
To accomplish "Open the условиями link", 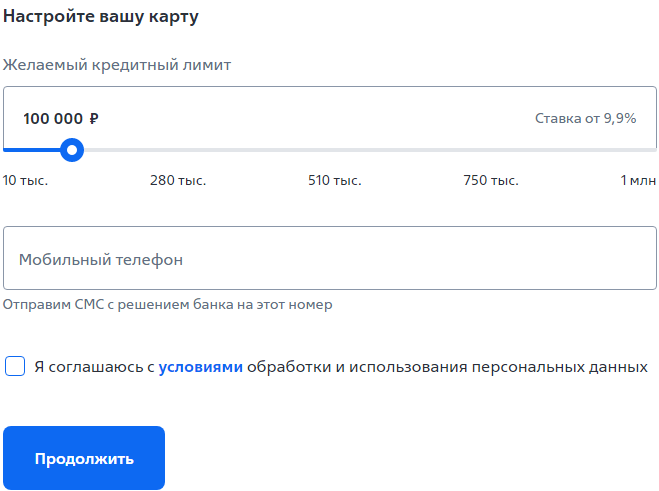I will click(200, 367).
